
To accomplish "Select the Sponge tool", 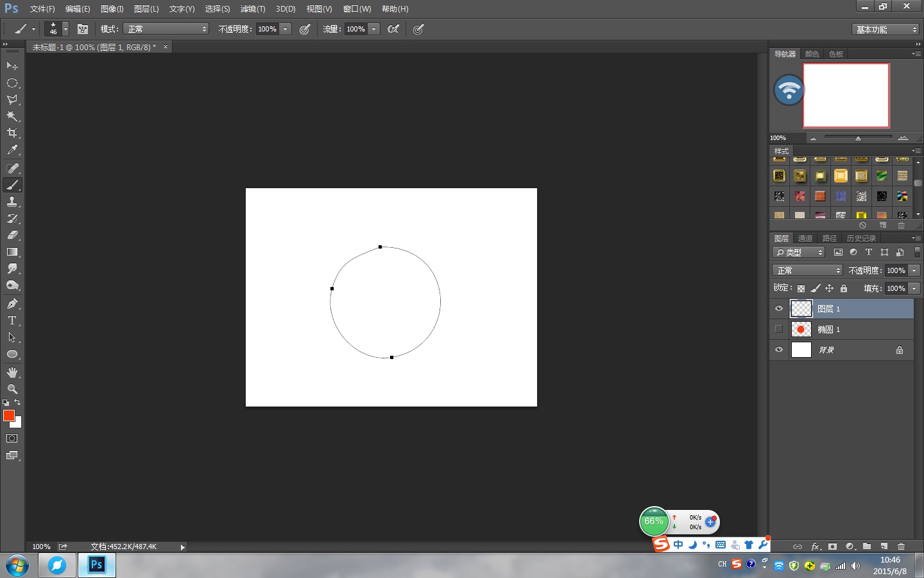I will [x=12, y=285].
